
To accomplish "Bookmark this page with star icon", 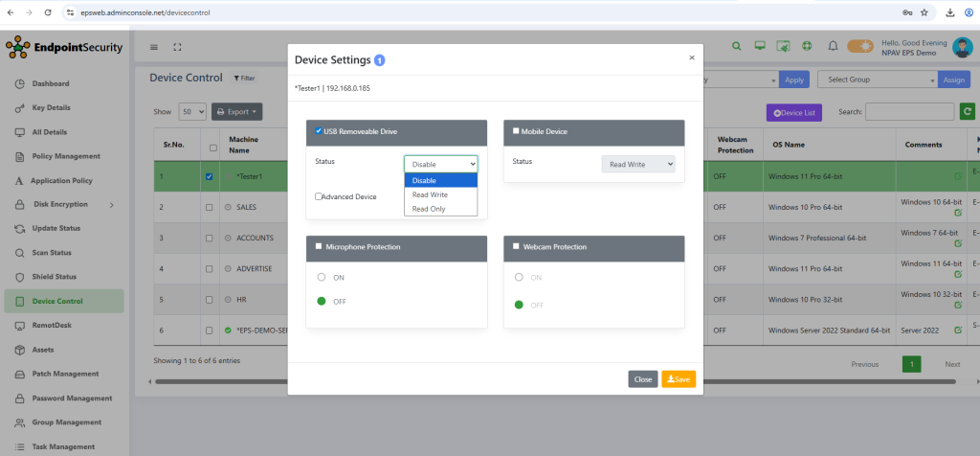I will click(x=924, y=12).
